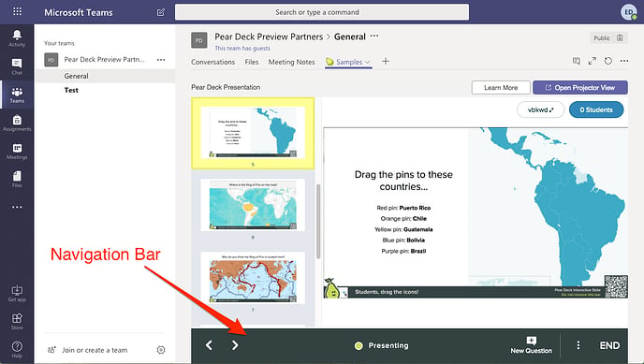The image size is (644, 364).
Task: Click Pear Deck Preview Partners breadcrumb
Action: coord(269,36)
